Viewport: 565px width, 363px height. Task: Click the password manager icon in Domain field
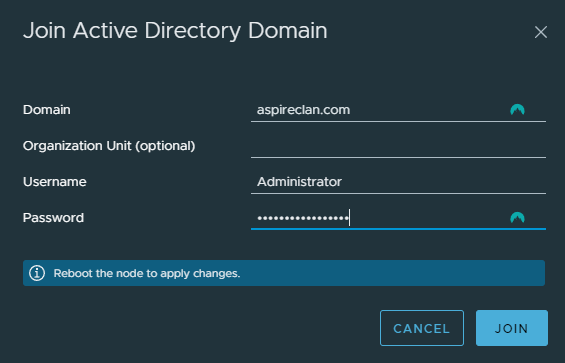click(517, 110)
